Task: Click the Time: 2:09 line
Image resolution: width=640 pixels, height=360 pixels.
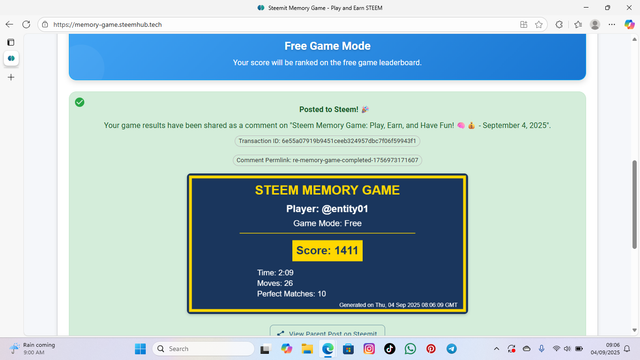Action: tap(275, 273)
